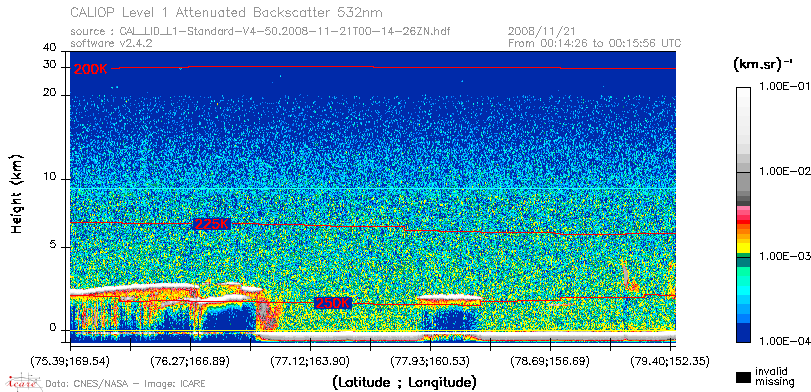Click the "(Latitude ; Longitude)" axis title
The width and height of the screenshot is (811, 392).
pos(404,383)
